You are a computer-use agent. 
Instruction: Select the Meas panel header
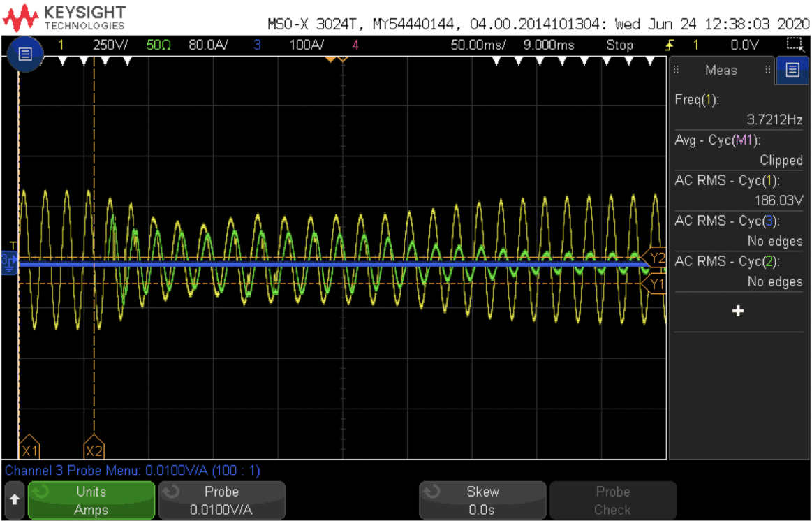click(721, 70)
